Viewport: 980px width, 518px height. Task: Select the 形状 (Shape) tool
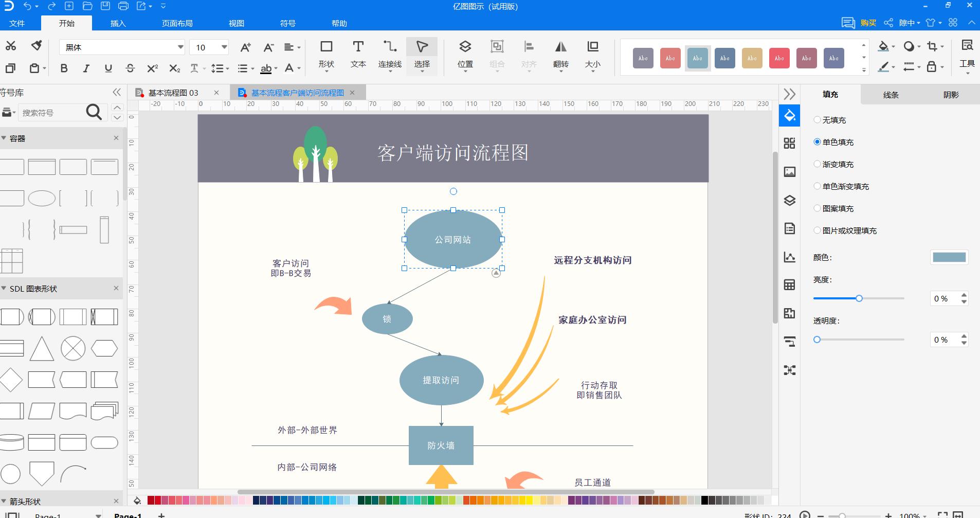click(x=326, y=54)
